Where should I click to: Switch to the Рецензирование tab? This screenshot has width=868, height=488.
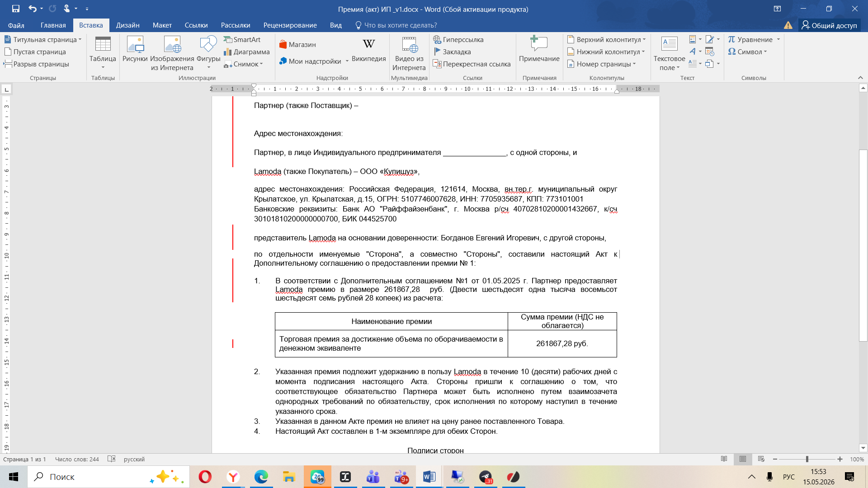pyautogui.click(x=290, y=25)
